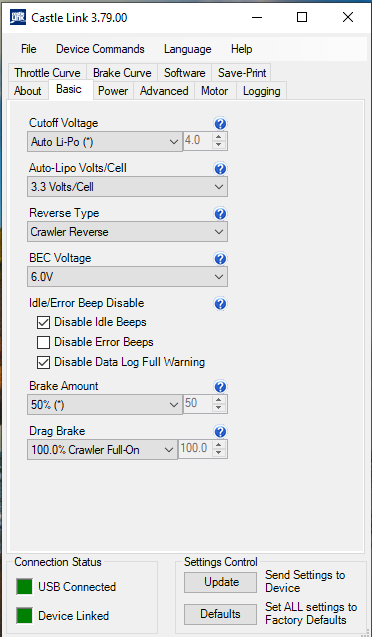Show help for Reverse Type
This screenshot has width=372, height=637.
(x=220, y=214)
